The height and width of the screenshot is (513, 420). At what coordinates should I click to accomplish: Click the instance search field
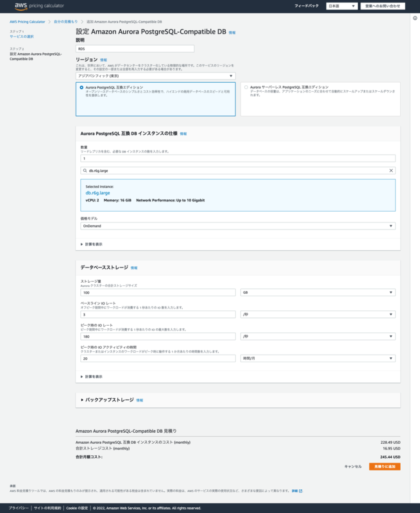tap(238, 171)
